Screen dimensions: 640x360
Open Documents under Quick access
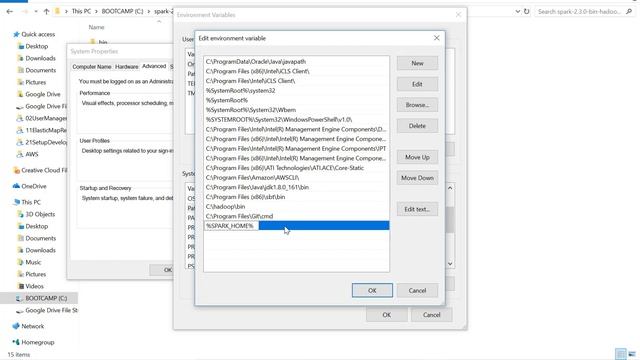(x=40, y=70)
